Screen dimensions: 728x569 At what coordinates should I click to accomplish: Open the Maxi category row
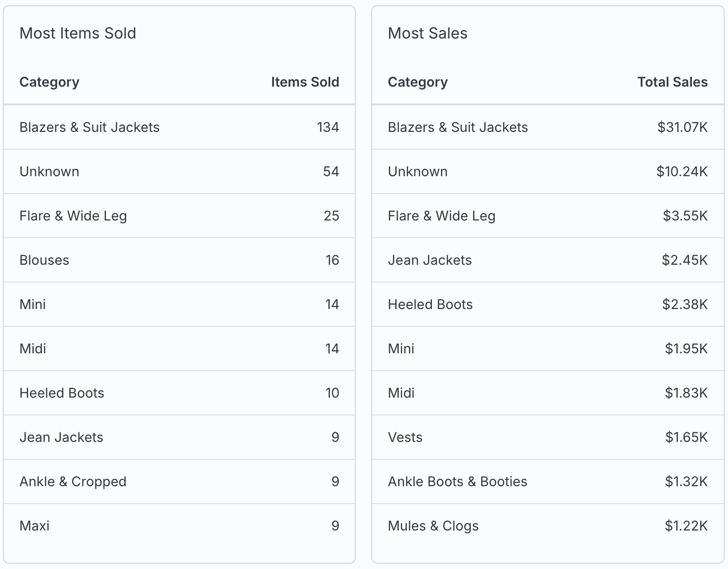tap(179, 526)
